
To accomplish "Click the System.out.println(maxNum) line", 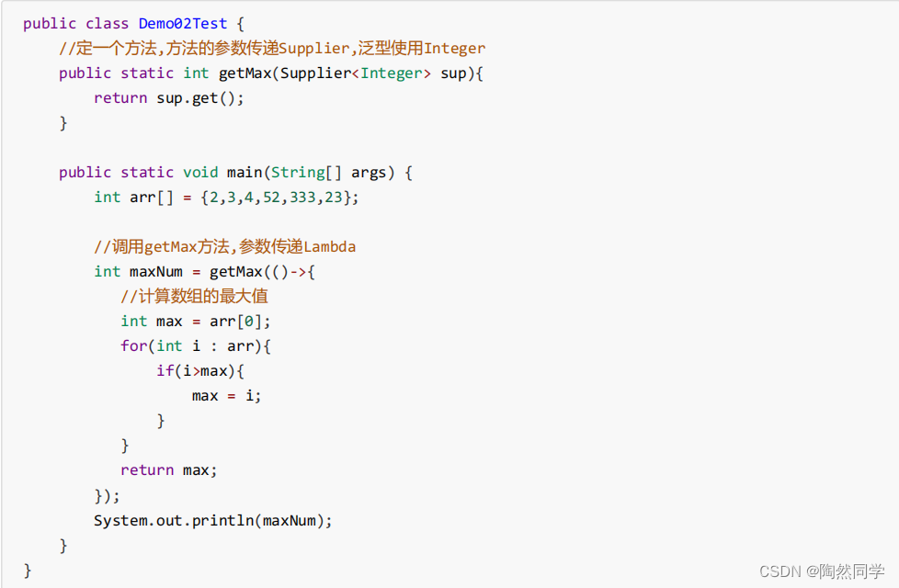I will pos(213,520).
